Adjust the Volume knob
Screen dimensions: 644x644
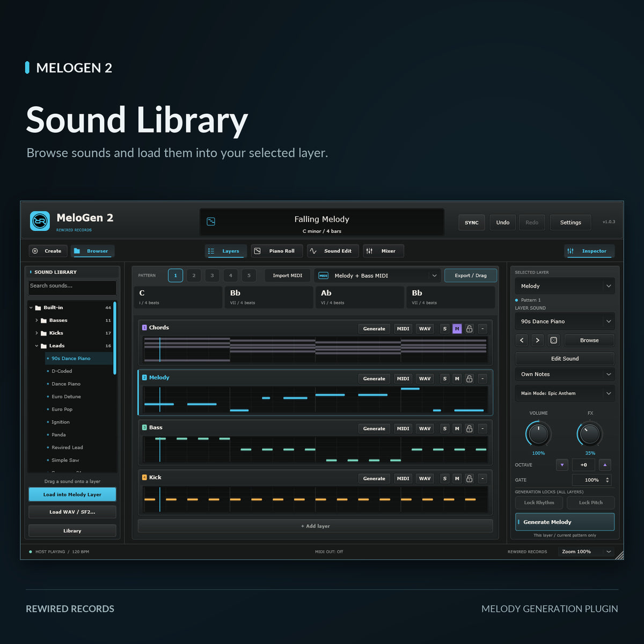[x=538, y=434]
